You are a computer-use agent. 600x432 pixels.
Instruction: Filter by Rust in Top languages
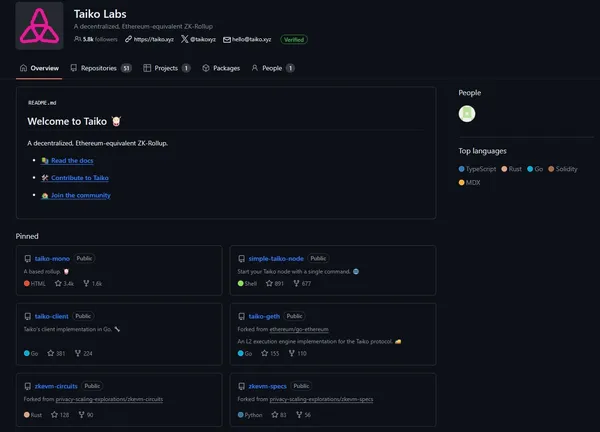[x=512, y=169]
